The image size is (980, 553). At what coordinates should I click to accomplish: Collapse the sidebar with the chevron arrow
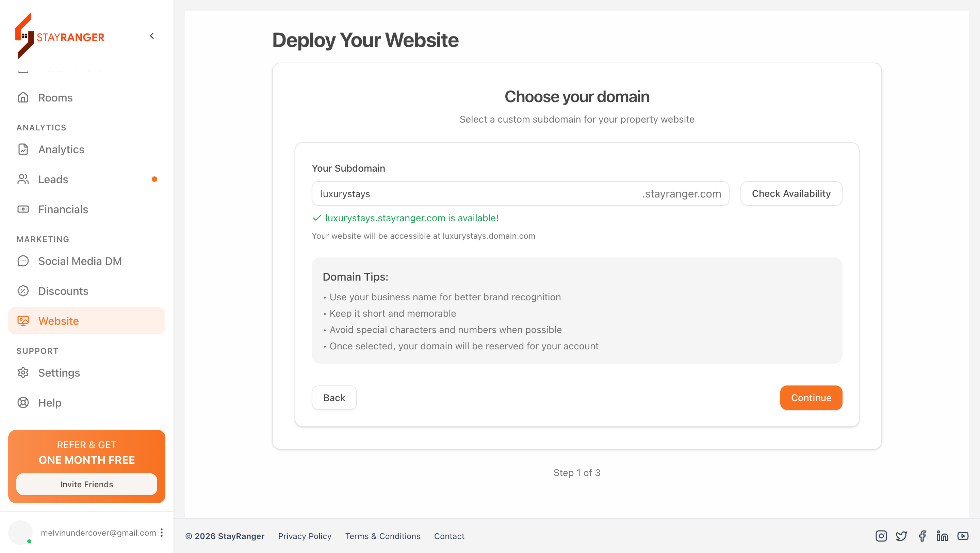[152, 36]
